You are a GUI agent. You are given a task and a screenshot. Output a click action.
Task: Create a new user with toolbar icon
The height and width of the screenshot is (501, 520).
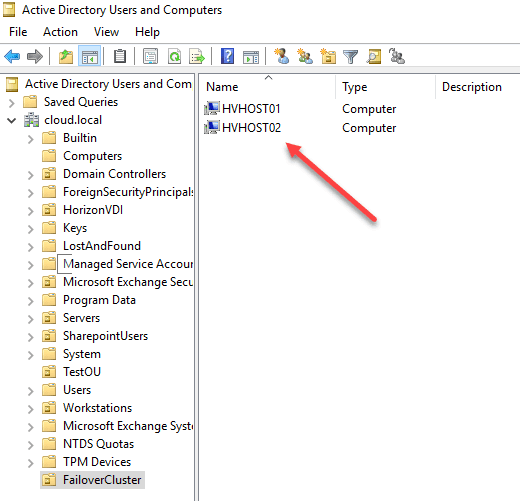coord(282,56)
